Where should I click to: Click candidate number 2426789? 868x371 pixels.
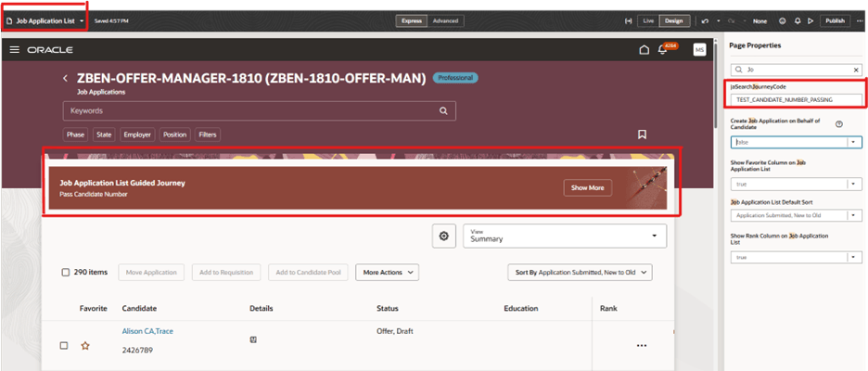[x=137, y=351]
